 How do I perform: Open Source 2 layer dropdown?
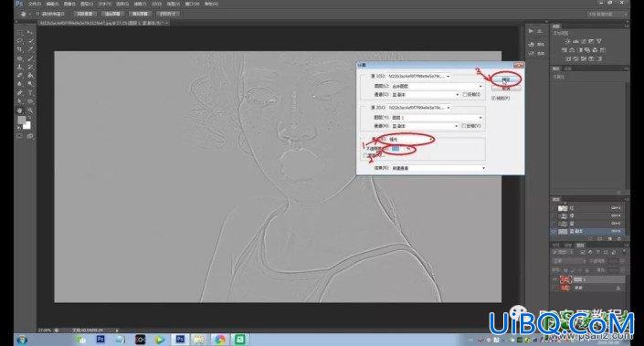(x=437, y=118)
